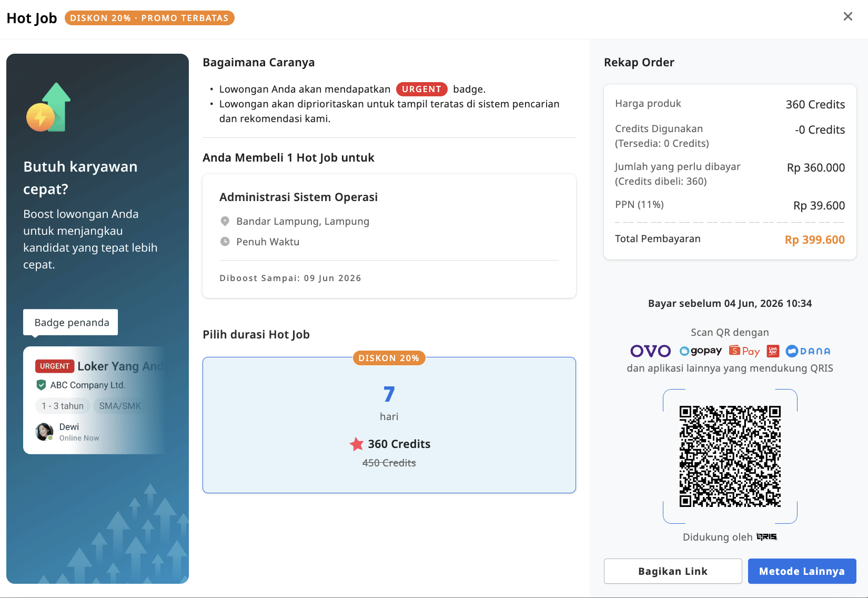This screenshot has height=598, width=868.
Task: Click the Badge penanda label
Action: (72, 322)
